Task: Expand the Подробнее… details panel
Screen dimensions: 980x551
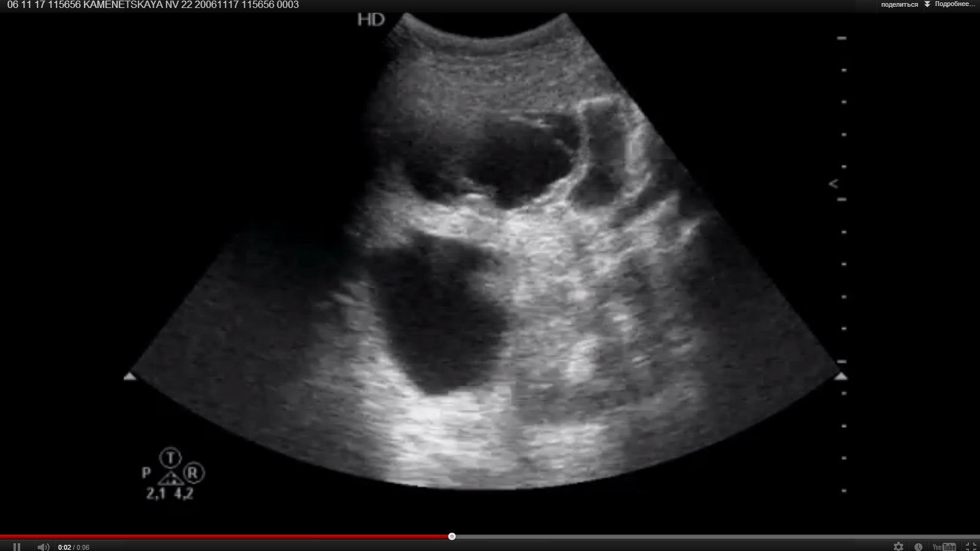Action: pyautogui.click(x=954, y=4)
